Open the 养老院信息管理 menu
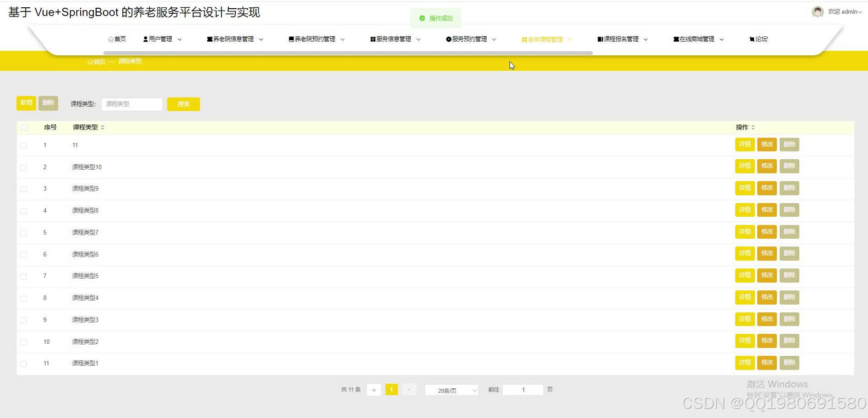 pyautogui.click(x=230, y=39)
